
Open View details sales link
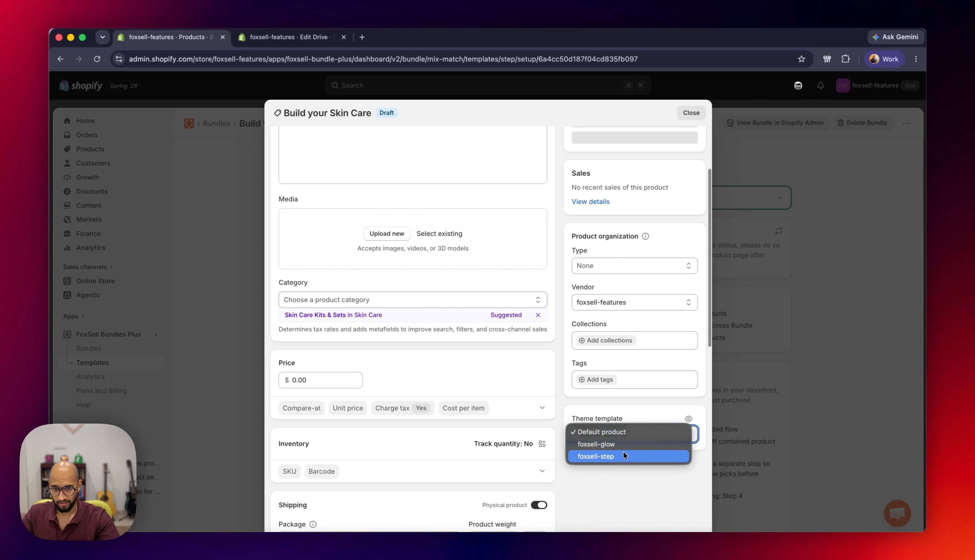pos(590,201)
